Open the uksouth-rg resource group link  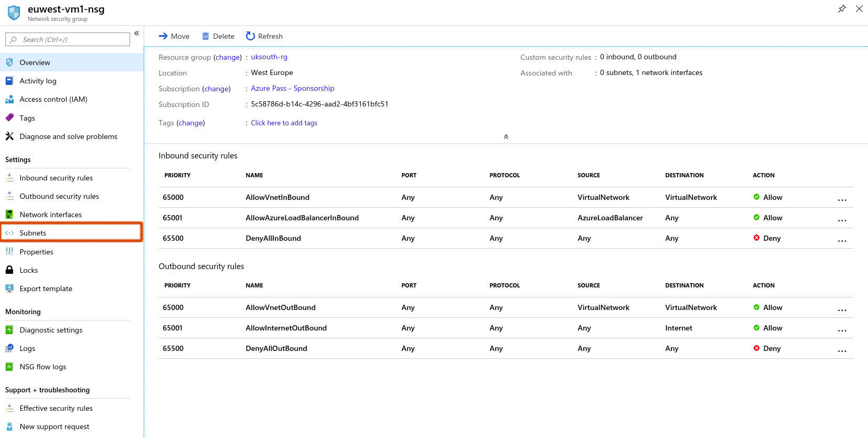click(269, 57)
